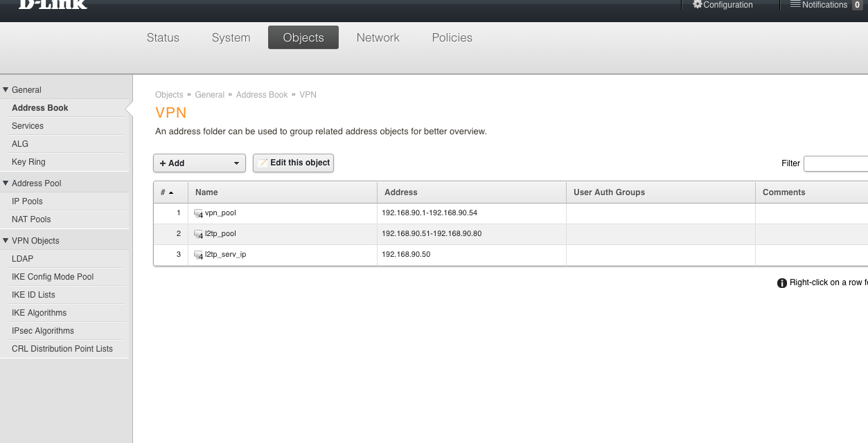Open LDAP in the sidebar
The width and height of the screenshot is (868, 443).
click(22, 259)
